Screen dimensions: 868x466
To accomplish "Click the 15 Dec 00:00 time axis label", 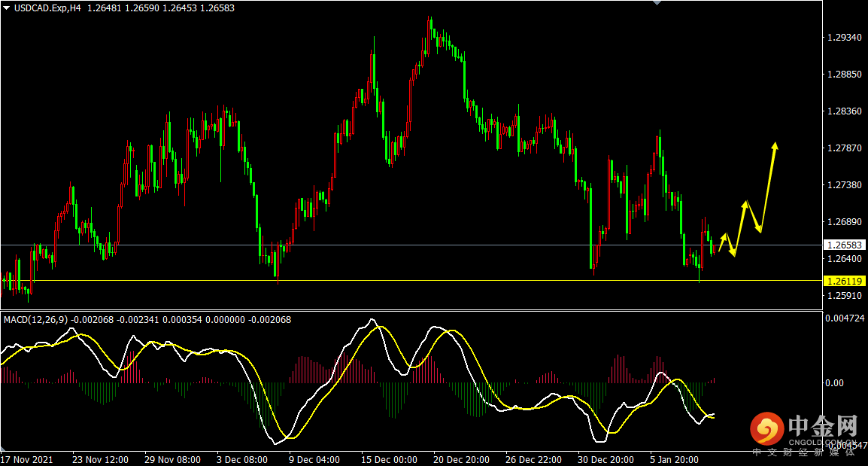I will pos(389,459).
